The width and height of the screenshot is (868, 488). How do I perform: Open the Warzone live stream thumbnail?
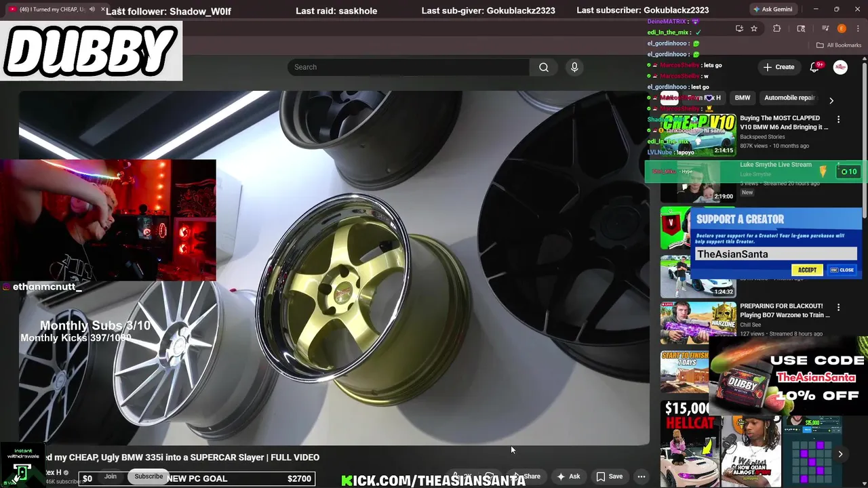point(698,323)
